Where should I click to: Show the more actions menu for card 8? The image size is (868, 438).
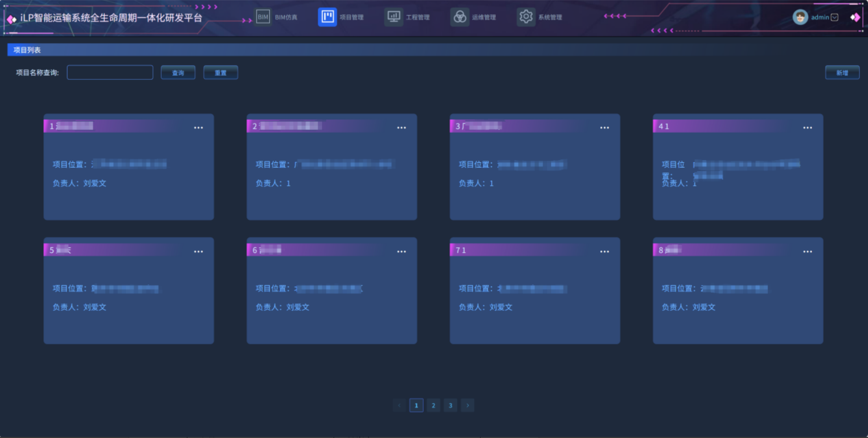pyautogui.click(x=807, y=252)
